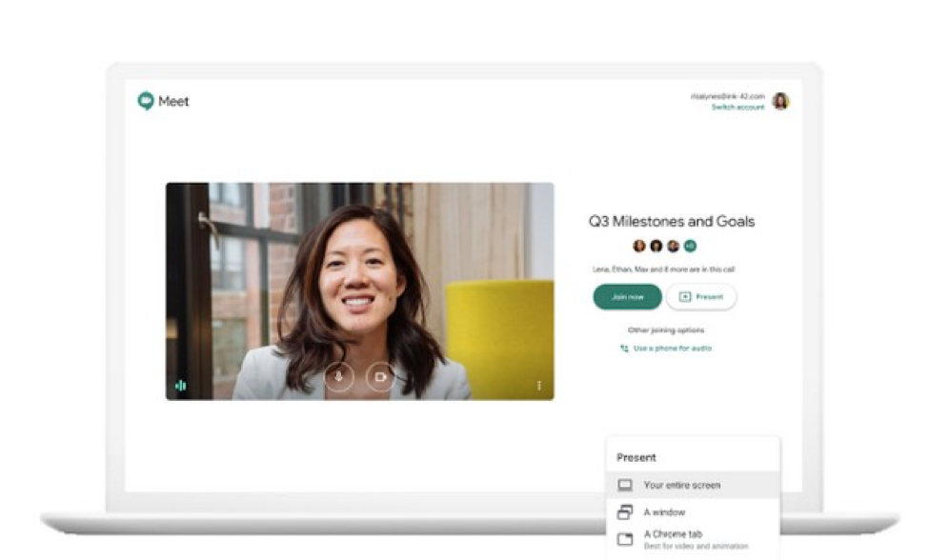
Task: Click the Join now button
Action: point(627,296)
